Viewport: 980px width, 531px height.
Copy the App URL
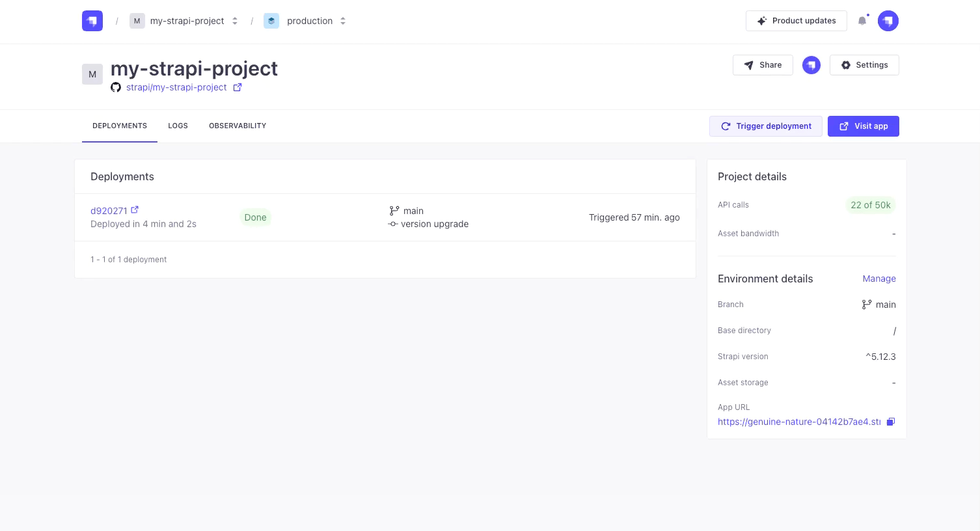(891, 422)
